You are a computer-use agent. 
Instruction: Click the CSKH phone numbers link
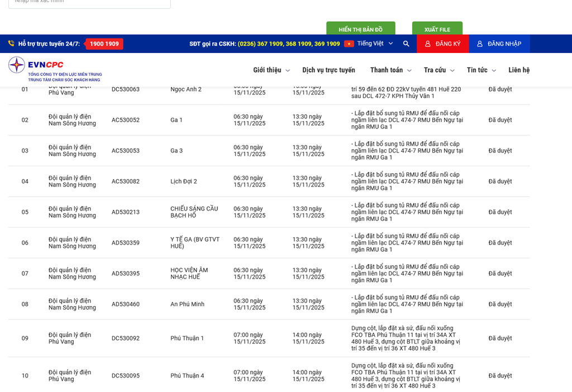click(x=288, y=44)
